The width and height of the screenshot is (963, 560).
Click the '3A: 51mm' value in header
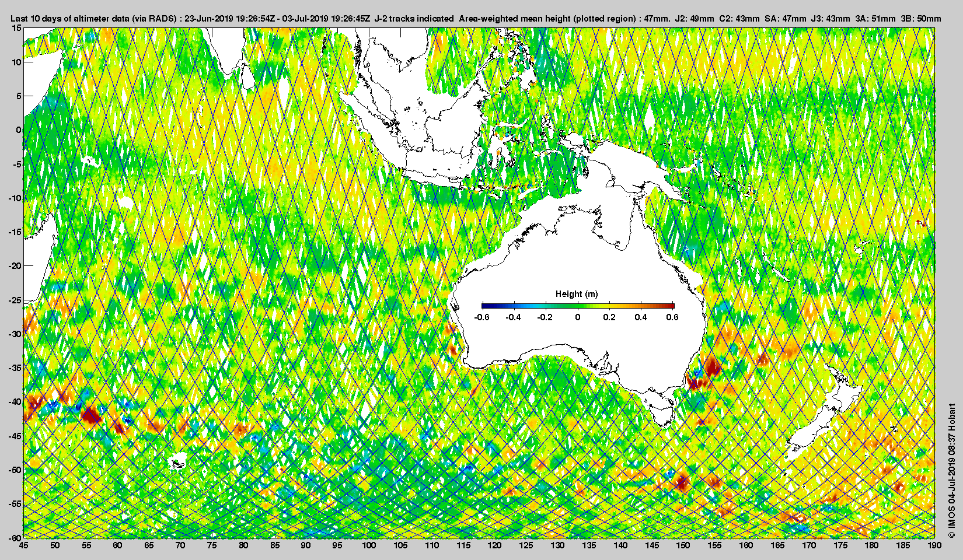(x=875, y=19)
